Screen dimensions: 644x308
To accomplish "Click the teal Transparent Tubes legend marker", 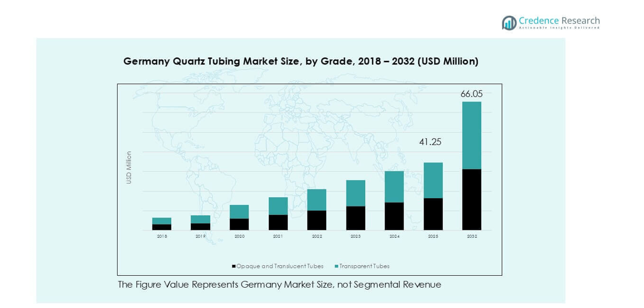I will (336, 266).
